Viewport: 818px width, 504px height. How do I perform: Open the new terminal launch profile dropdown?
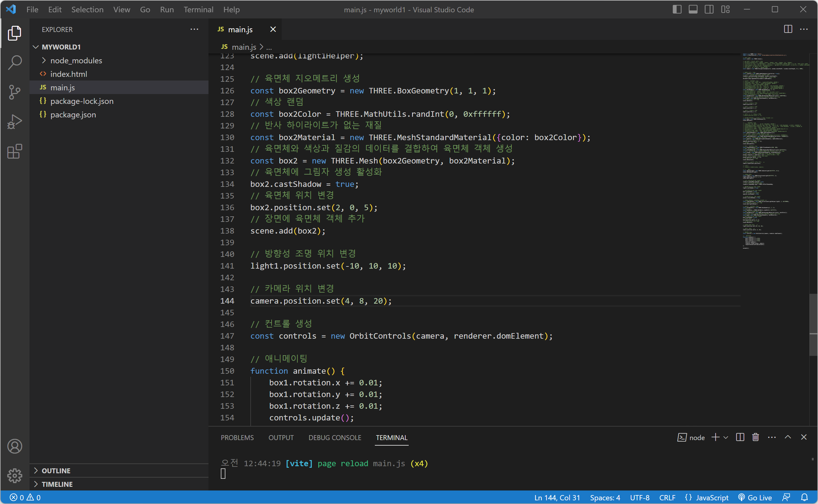click(726, 437)
